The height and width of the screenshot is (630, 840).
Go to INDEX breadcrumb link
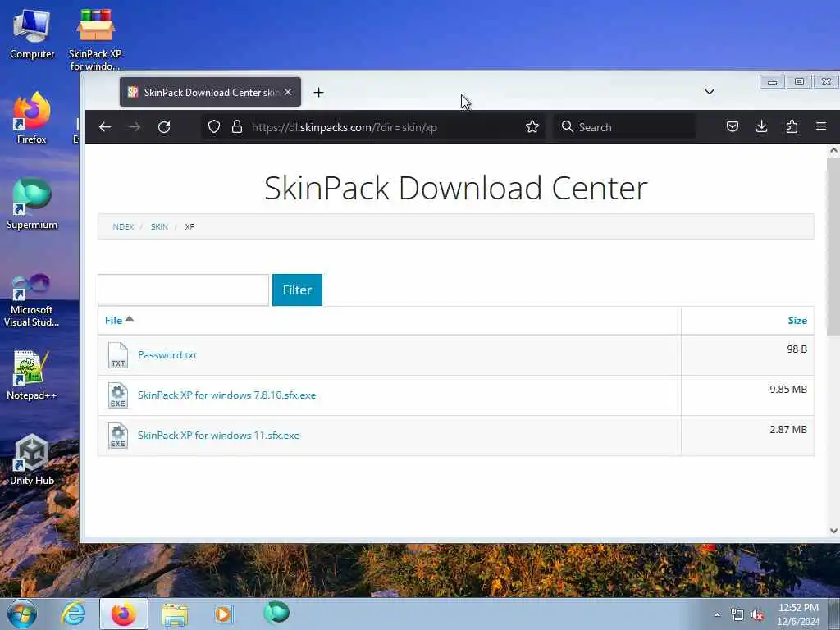click(x=122, y=226)
